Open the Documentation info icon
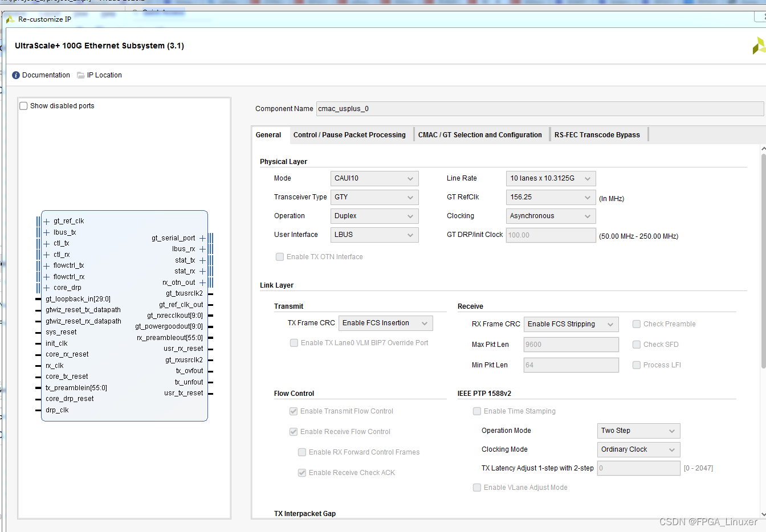The height and width of the screenshot is (532, 766). coord(16,75)
